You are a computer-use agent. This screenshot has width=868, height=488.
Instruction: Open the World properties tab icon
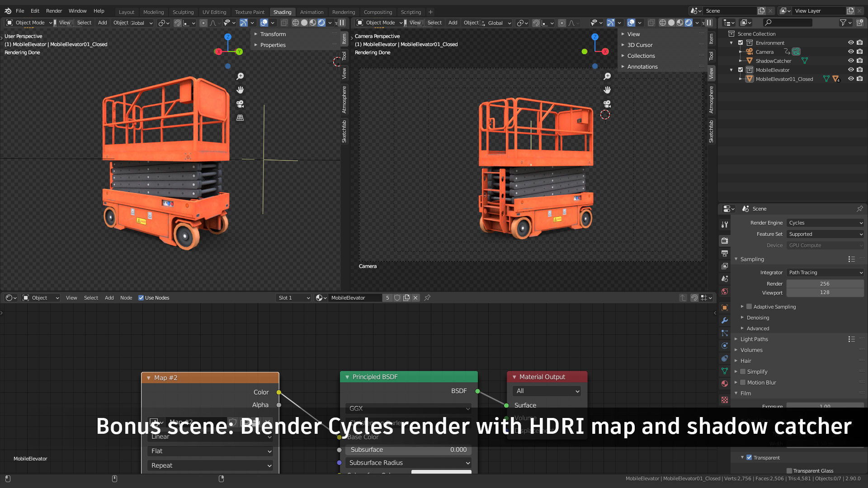point(725,291)
